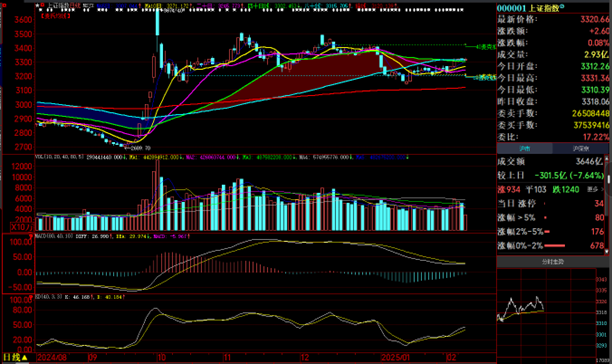Switch to the 沪深京 market tab
The width and height of the screenshot is (612, 364).
(580, 149)
